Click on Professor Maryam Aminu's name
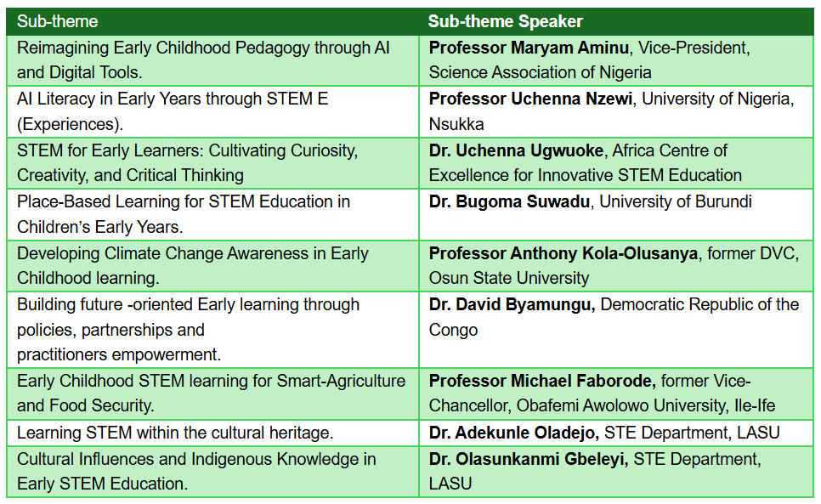Screen dimensions: 821x504 coord(530,48)
